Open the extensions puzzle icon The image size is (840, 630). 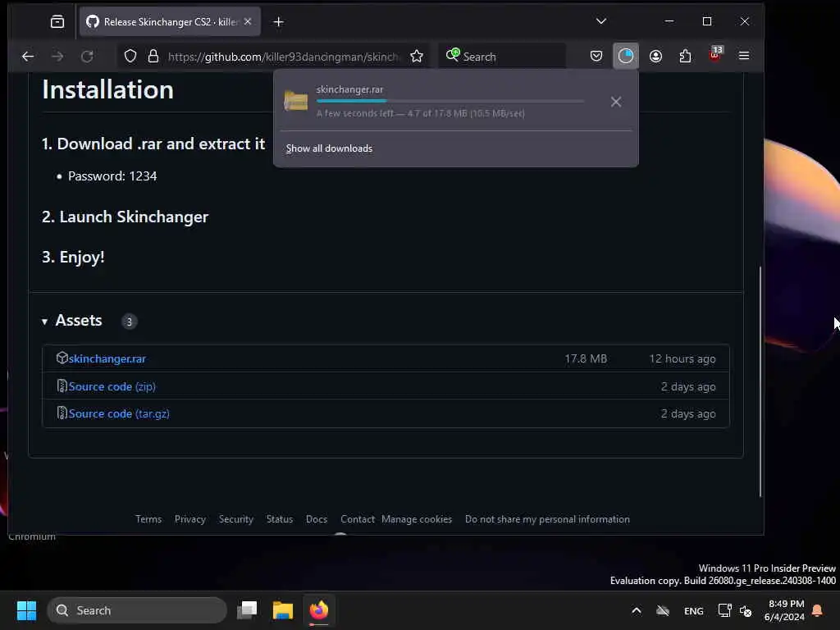pos(685,57)
